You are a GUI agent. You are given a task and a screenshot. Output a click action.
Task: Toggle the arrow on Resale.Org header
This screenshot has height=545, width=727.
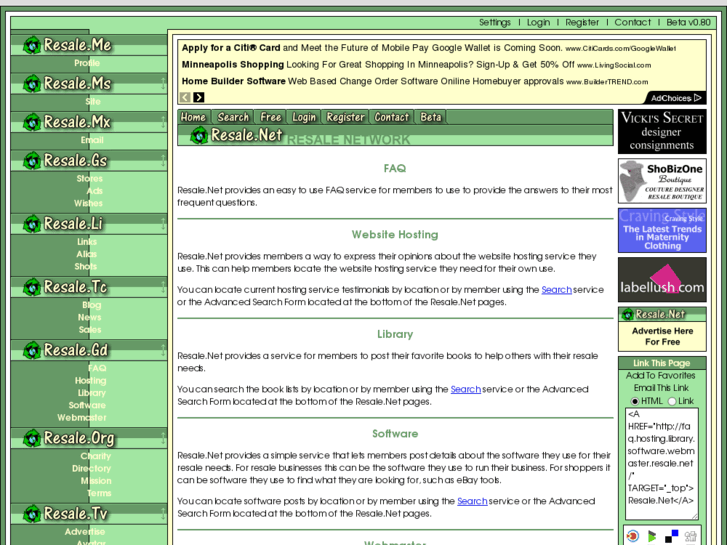click(163, 438)
